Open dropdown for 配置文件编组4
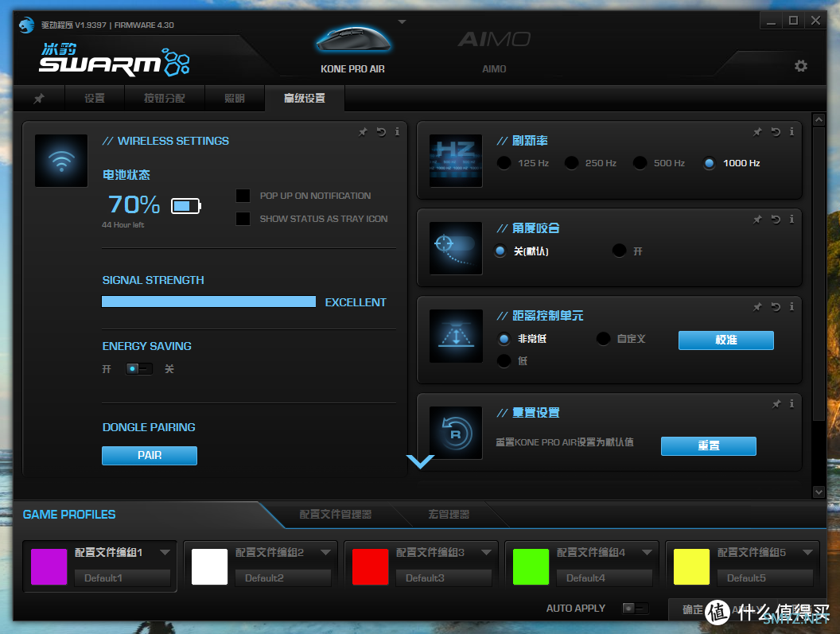This screenshot has width=840, height=634. (647, 552)
